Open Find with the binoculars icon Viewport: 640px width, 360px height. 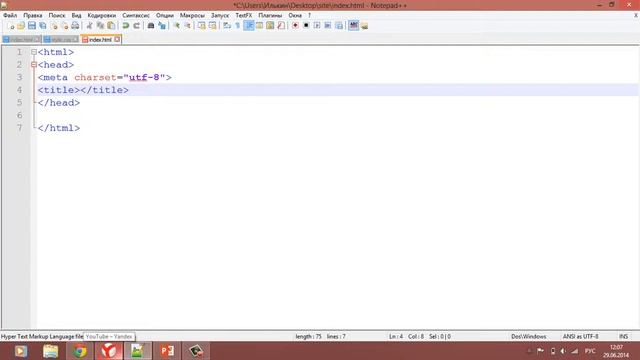tap(151, 26)
